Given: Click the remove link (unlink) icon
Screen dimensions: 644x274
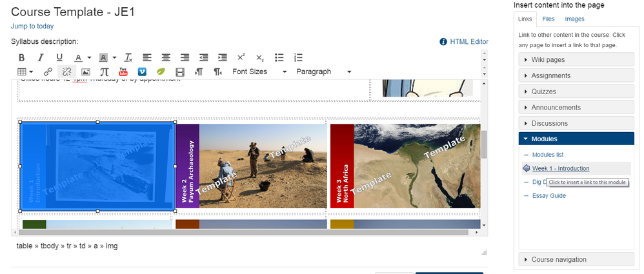Looking at the screenshot, I should pos(66,72).
